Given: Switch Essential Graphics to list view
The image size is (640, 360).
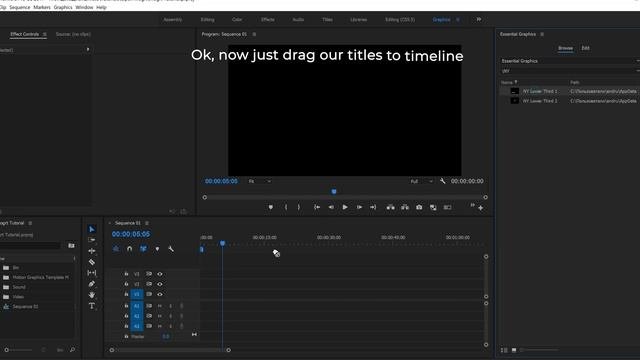Looking at the screenshot, I should 504,350.
